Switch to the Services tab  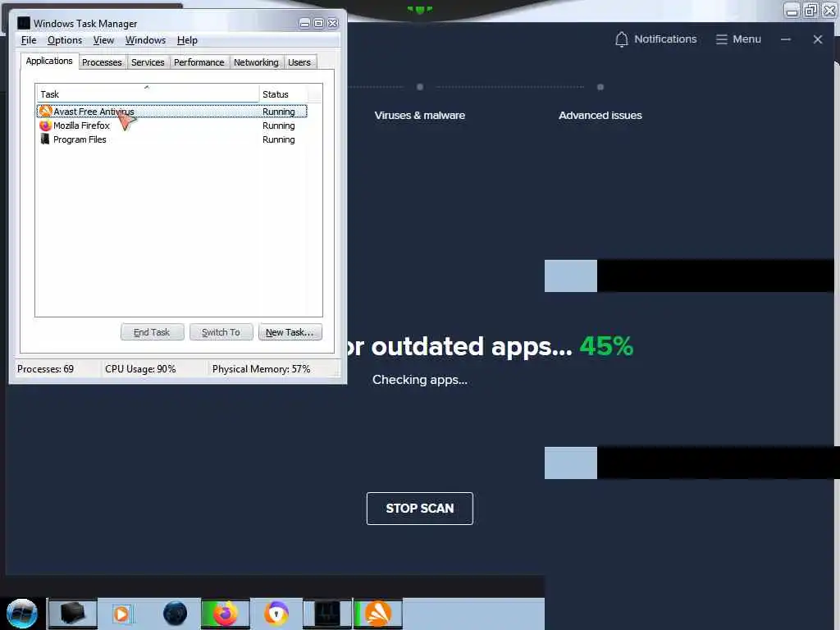click(148, 62)
